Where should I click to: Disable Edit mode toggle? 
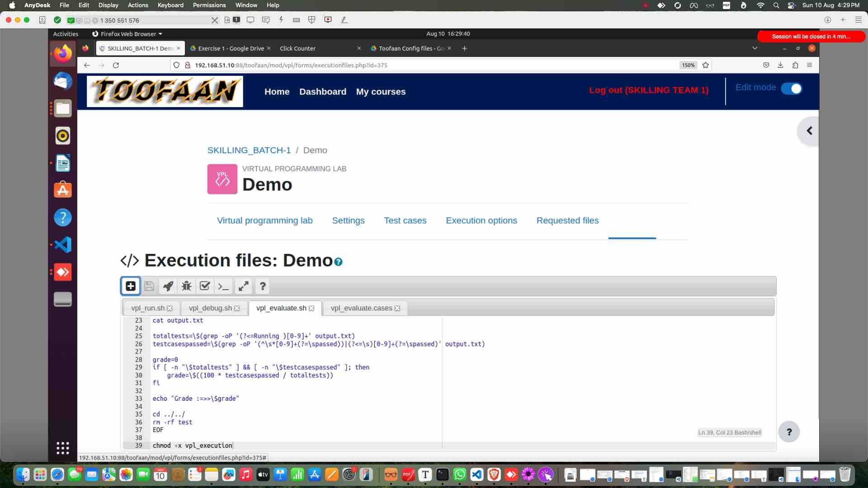click(792, 89)
